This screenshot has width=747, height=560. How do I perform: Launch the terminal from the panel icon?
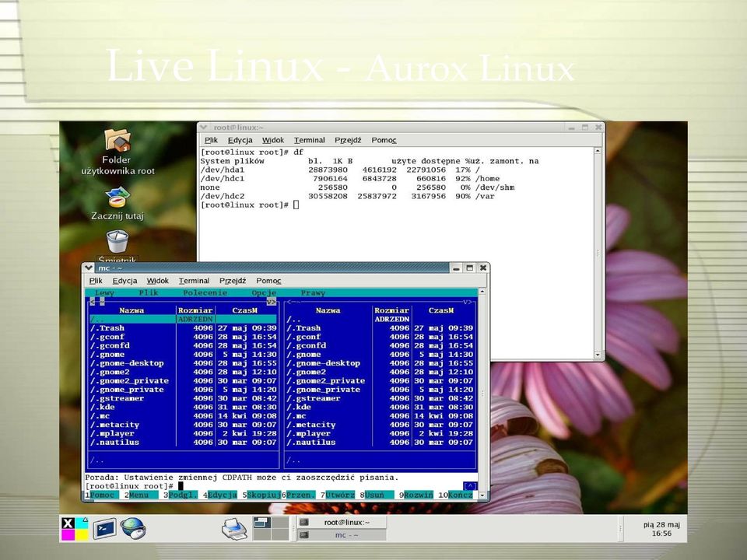104,528
